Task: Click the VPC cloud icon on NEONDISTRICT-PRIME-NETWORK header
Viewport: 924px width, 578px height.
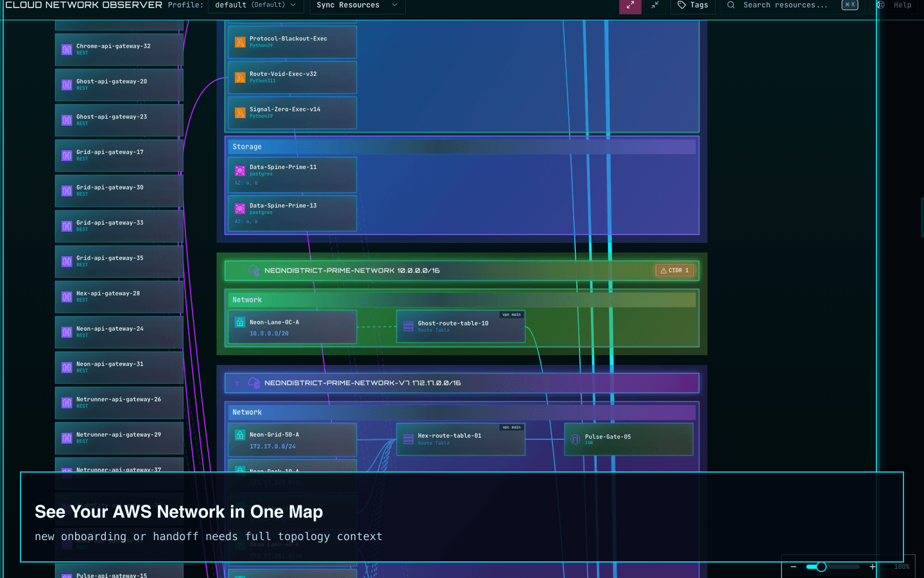Action: (x=254, y=270)
